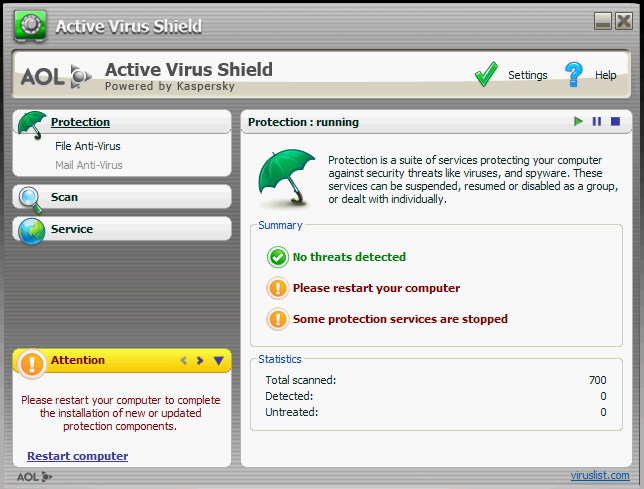Click the small AOL logo in footer

[34, 477]
